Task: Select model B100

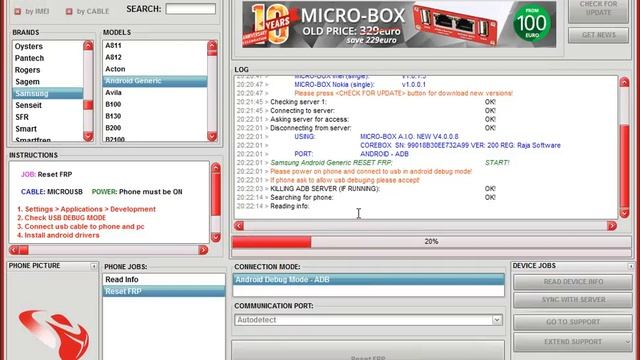Action: [x=155, y=105]
